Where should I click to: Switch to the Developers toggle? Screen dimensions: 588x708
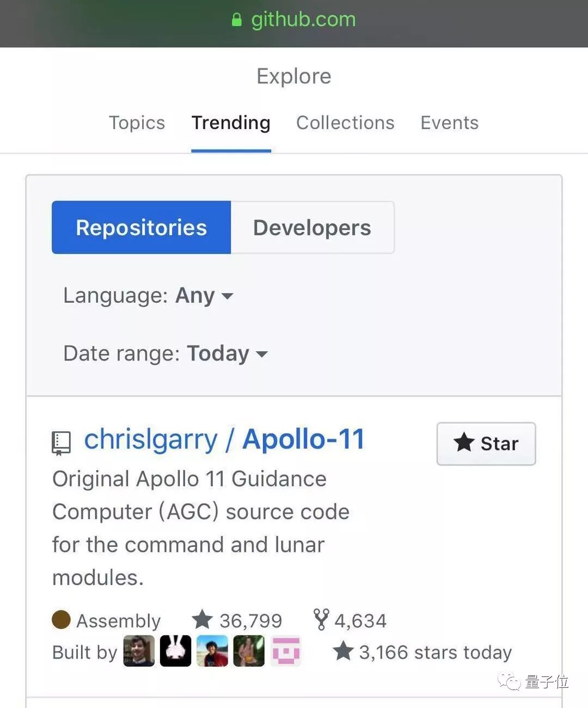click(313, 228)
